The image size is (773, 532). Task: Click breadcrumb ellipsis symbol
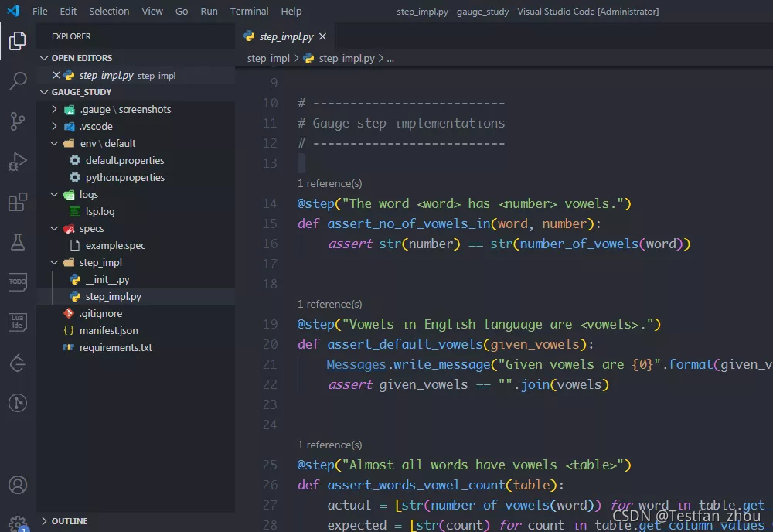(x=390, y=58)
